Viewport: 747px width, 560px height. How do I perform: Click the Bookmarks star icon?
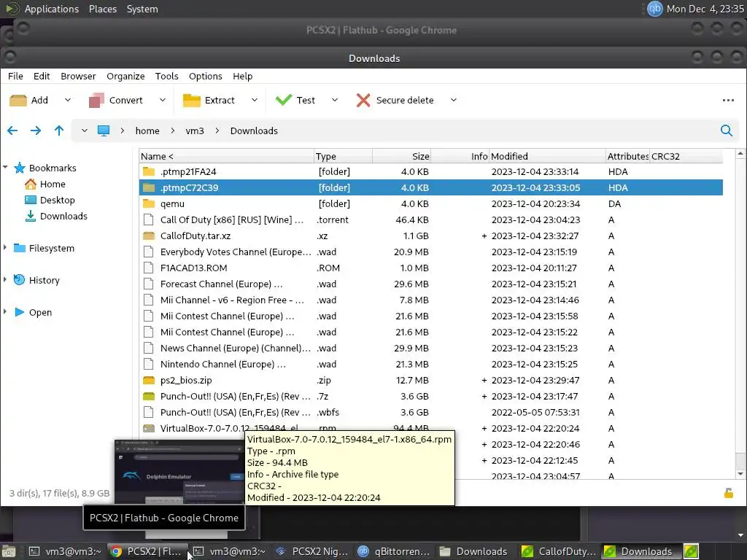[x=20, y=168]
